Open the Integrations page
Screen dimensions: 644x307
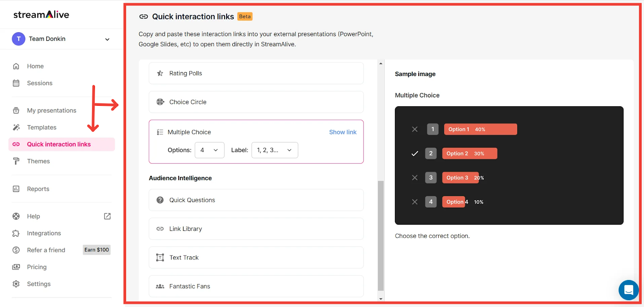[x=44, y=233]
